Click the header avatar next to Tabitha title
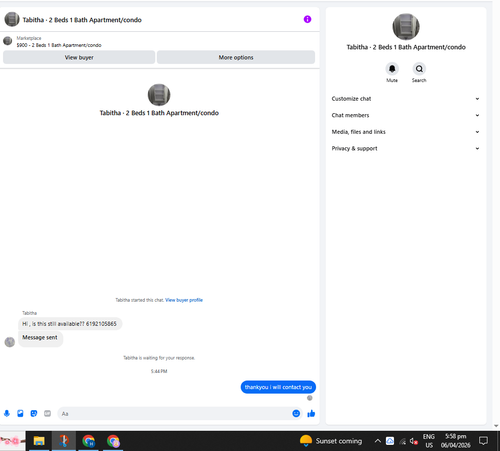This screenshot has width=500, height=451. tap(12, 19)
